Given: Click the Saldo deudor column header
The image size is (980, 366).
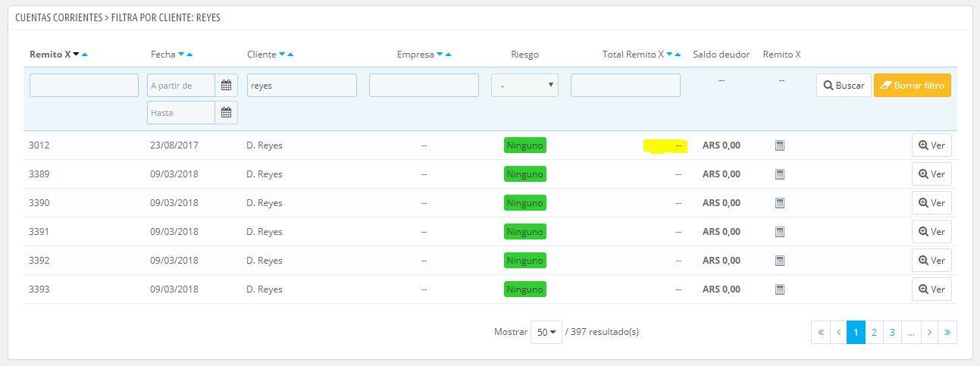Looking at the screenshot, I should [722, 55].
